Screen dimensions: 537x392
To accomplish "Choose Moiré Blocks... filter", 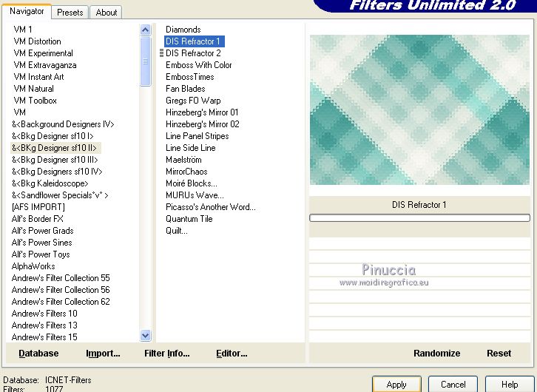I will point(192,183).
